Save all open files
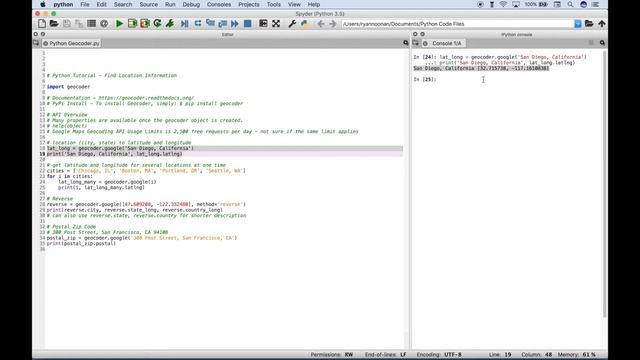640x360 pixels. coord(79,24)
